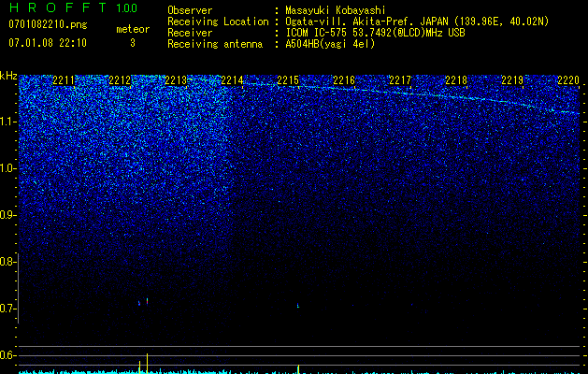This screenshot has height=374, width=588.
Task: Click the ICOM IC-575 receiver details
Action: click(x=375, y=33)
